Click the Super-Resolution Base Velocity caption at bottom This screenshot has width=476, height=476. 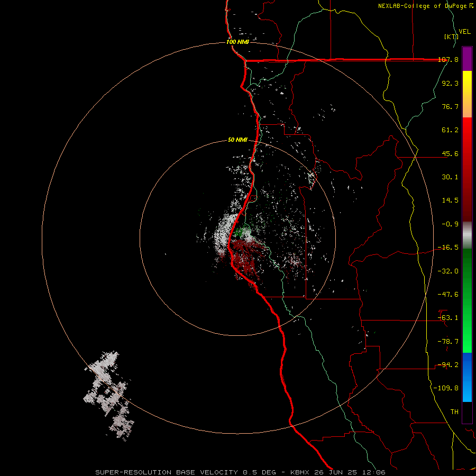(240, 472)
